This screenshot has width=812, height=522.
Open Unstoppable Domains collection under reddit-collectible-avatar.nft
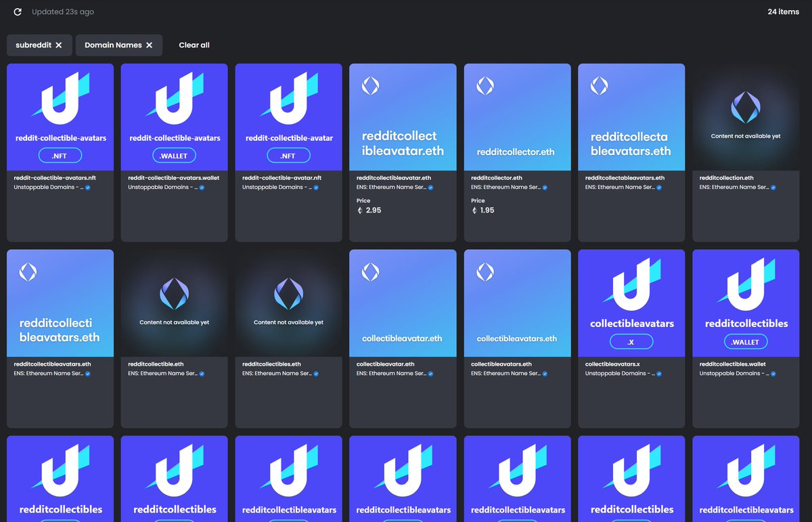pos(277,188)
